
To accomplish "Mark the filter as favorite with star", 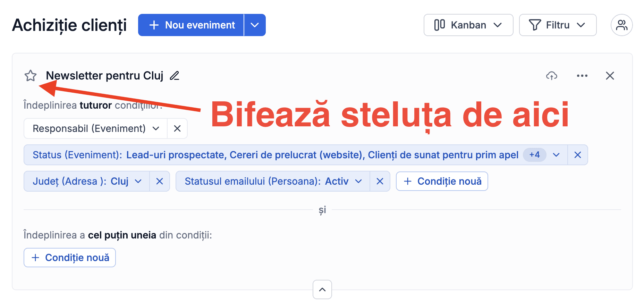I will click(31, 76).
